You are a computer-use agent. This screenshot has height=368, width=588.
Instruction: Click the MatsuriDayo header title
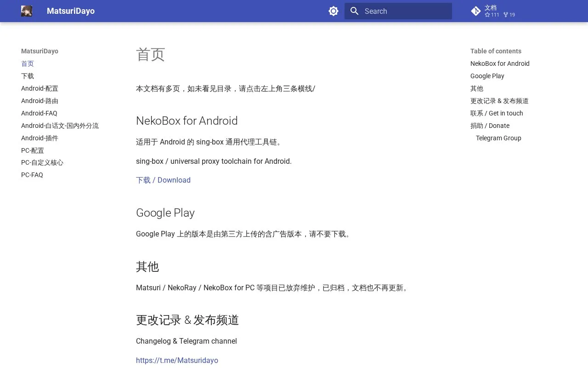click(71, 11)
